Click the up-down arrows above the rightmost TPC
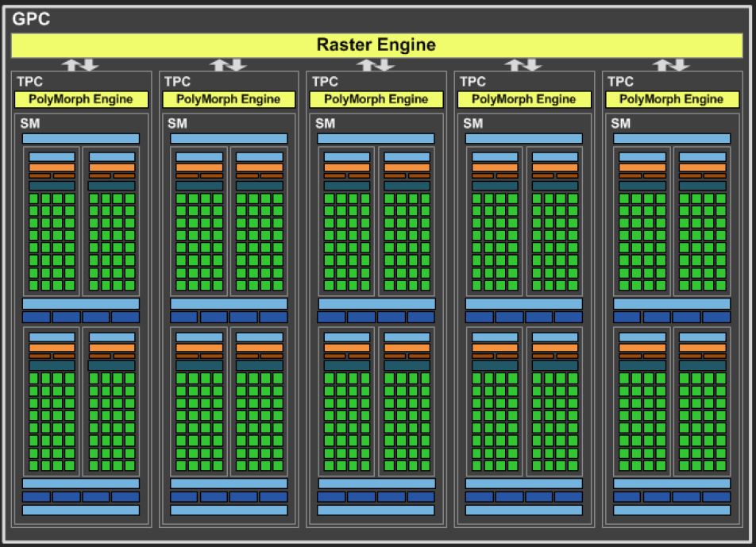This screenshot has height=547, width=756. click(671, 65)
